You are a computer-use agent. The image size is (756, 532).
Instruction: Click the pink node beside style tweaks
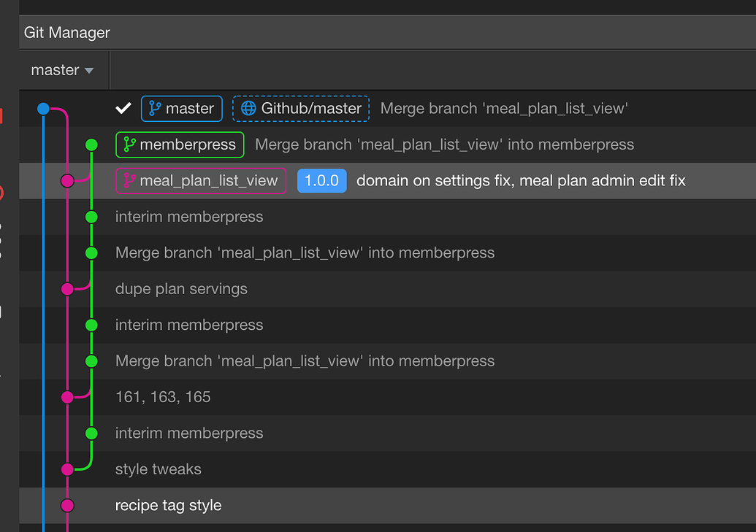point(67,469)
